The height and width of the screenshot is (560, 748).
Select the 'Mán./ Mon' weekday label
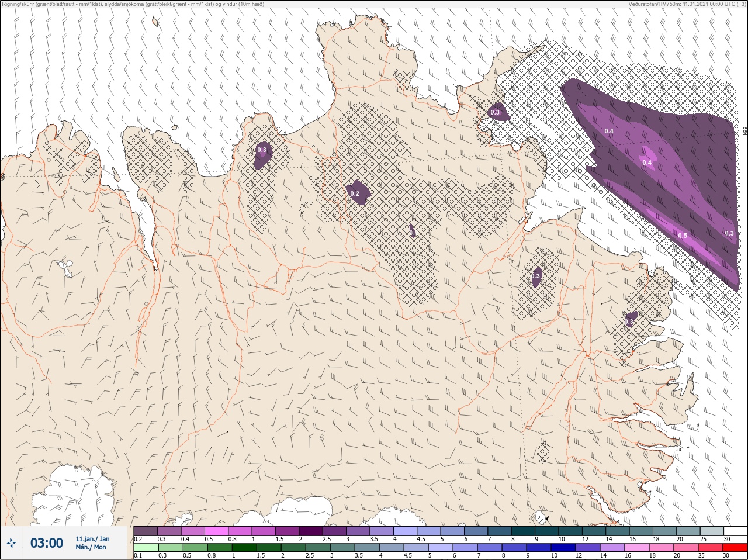click(x=91, y=548)
